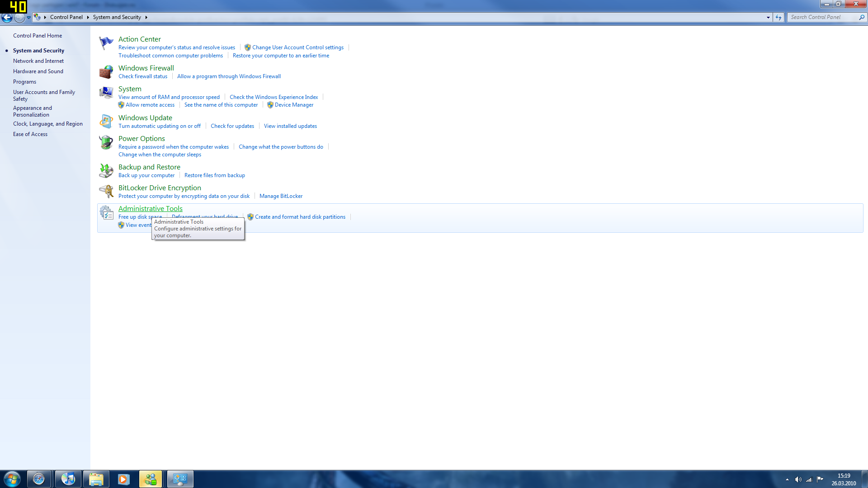Click the Backup and Restore icon
The height and width of the screenshot is (488, 868).
[106, 171]
